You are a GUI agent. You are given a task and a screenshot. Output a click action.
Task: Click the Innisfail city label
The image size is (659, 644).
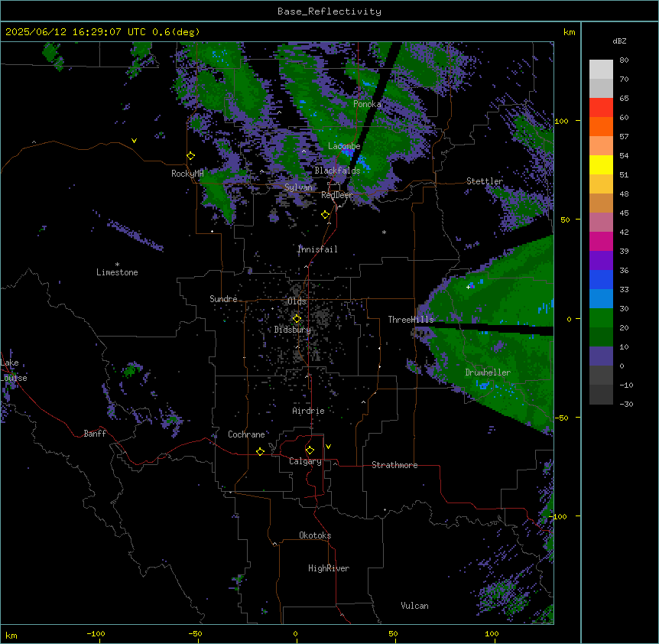pyautogui.click(x=317, y=249)
